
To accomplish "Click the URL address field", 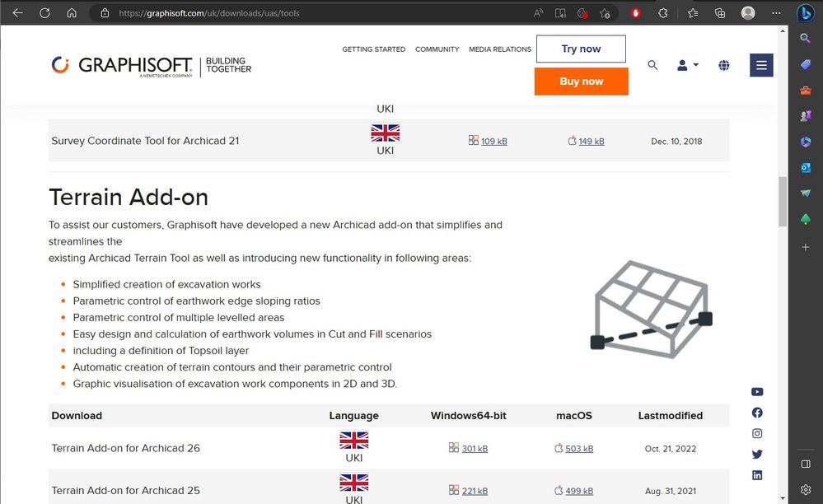I will pos(315,13).
